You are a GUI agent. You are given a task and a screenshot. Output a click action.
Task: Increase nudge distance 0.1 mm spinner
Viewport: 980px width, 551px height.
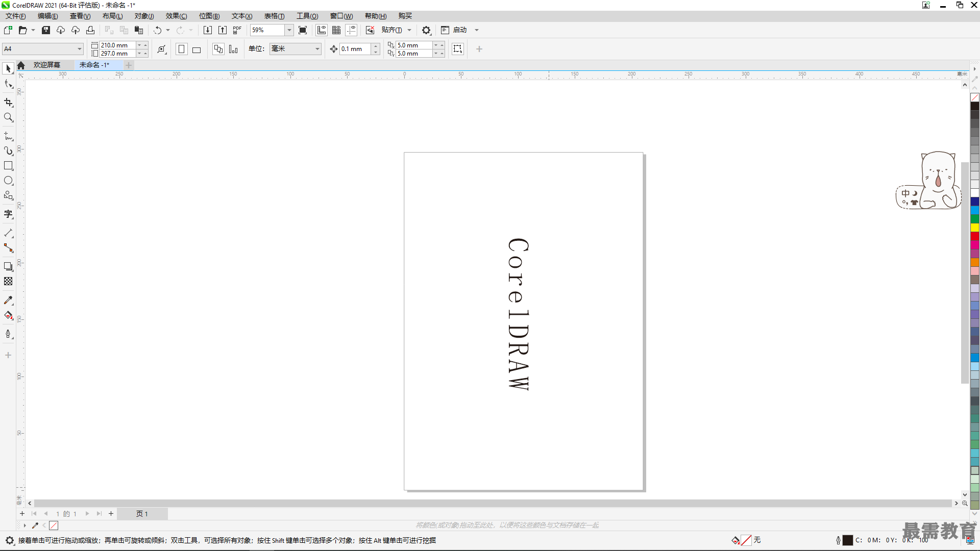(376, 46)
